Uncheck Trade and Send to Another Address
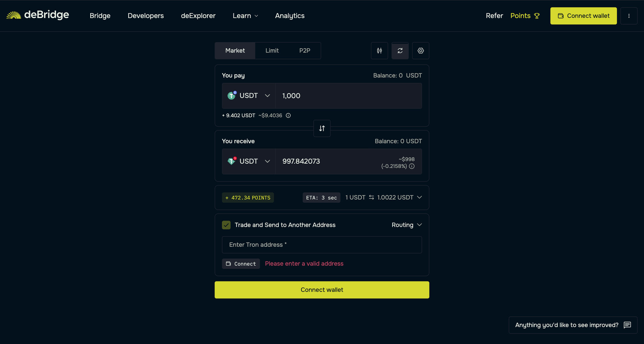This screenshot has width=644, height=344. click(x=226, y=225)
